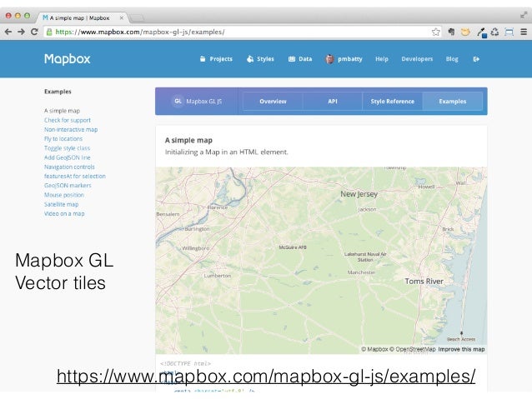The image size is (532, 399).
Task: Open 'Satellite map' example
Action: coord(62,204)
